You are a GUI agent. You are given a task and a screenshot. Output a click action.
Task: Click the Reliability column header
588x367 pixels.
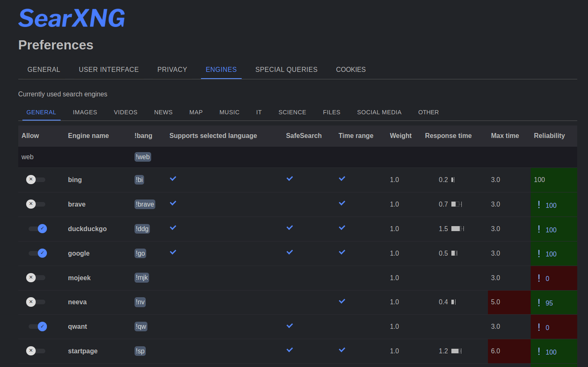point(549,136)
